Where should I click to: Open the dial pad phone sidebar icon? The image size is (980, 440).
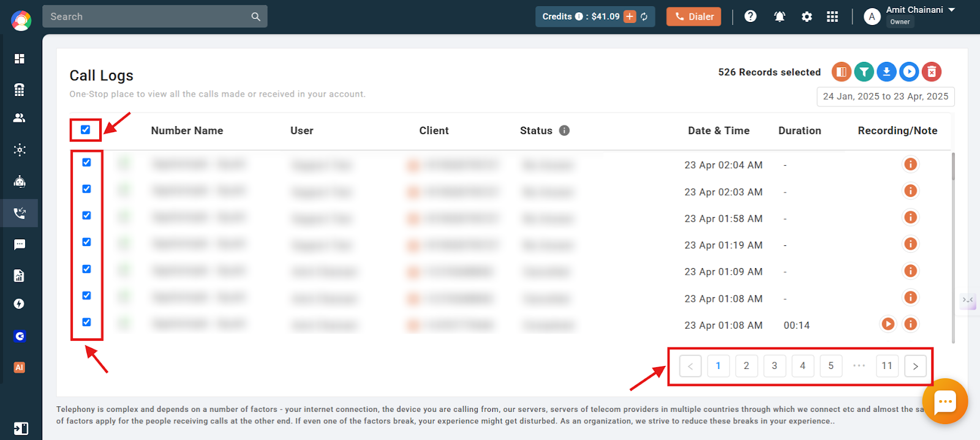(x=20, y=89)
